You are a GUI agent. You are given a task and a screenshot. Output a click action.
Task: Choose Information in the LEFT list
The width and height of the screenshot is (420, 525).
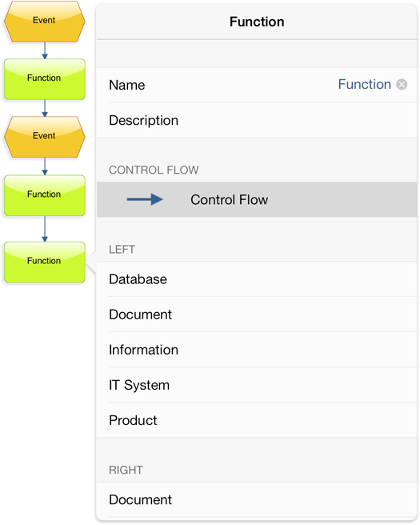[257, 350]
